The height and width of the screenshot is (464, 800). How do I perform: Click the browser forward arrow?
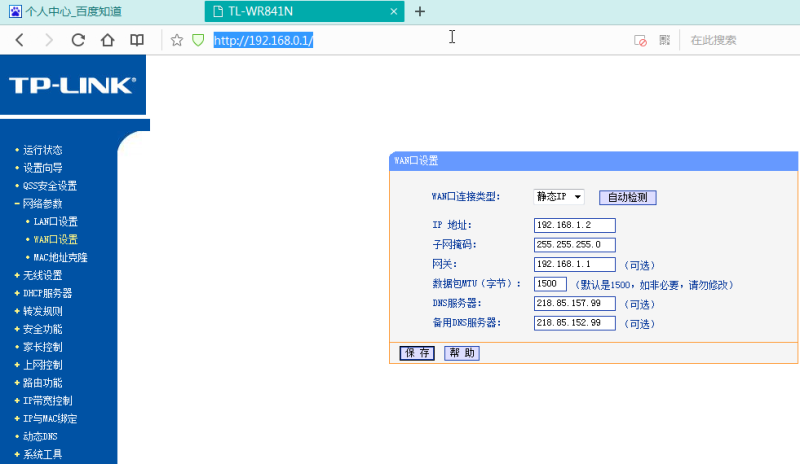[x=49, y=40]
